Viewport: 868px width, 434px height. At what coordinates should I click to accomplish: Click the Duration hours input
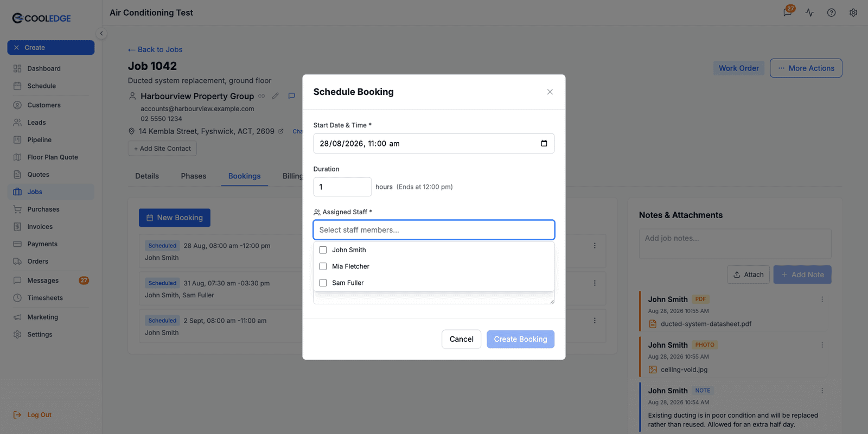tap(342, 187)
